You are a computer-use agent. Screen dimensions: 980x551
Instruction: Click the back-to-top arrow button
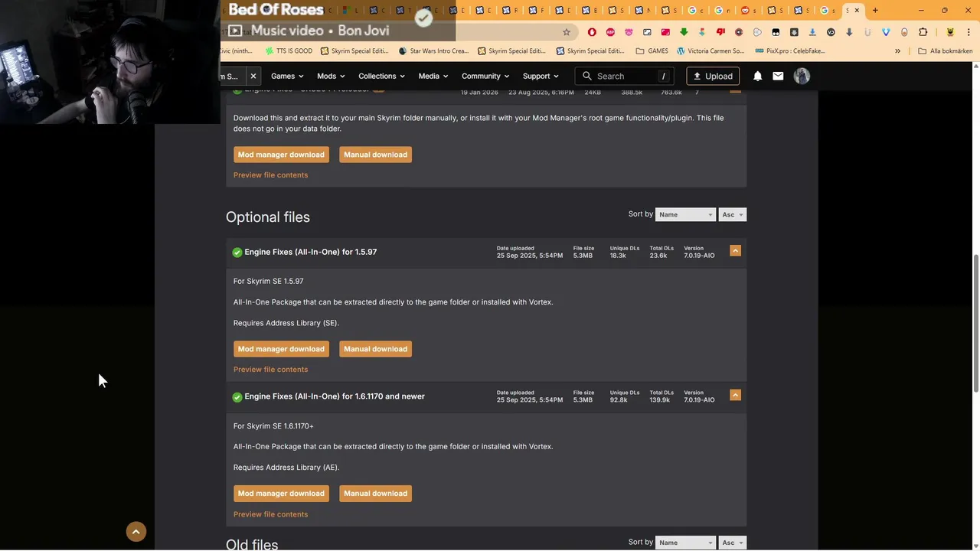pyautogui.click(x=136, y=532)
